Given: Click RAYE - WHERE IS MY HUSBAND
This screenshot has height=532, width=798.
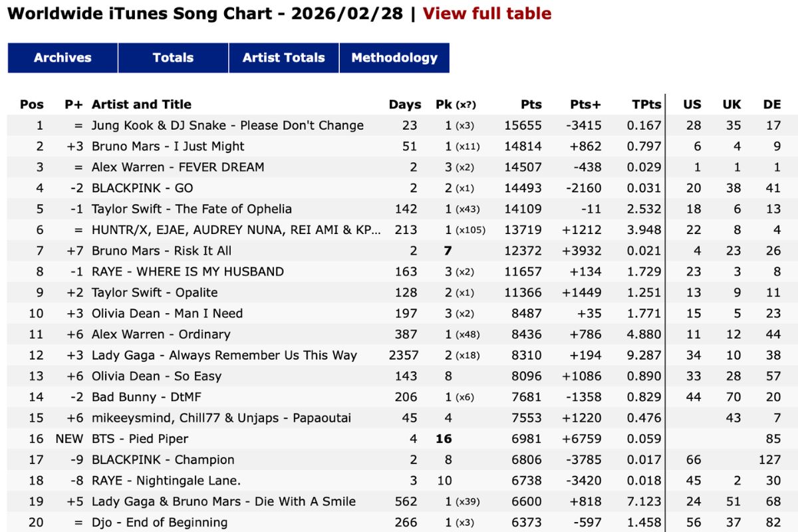Looking at the screenshot, I should tap(188, 271).
